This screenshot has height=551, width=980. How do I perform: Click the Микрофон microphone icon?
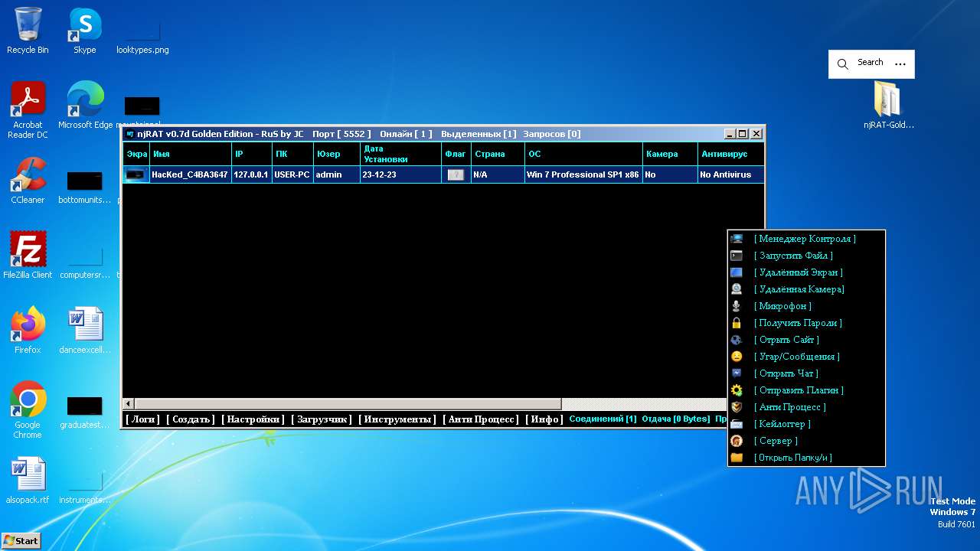pyautogui.click(x=737, y=306)
